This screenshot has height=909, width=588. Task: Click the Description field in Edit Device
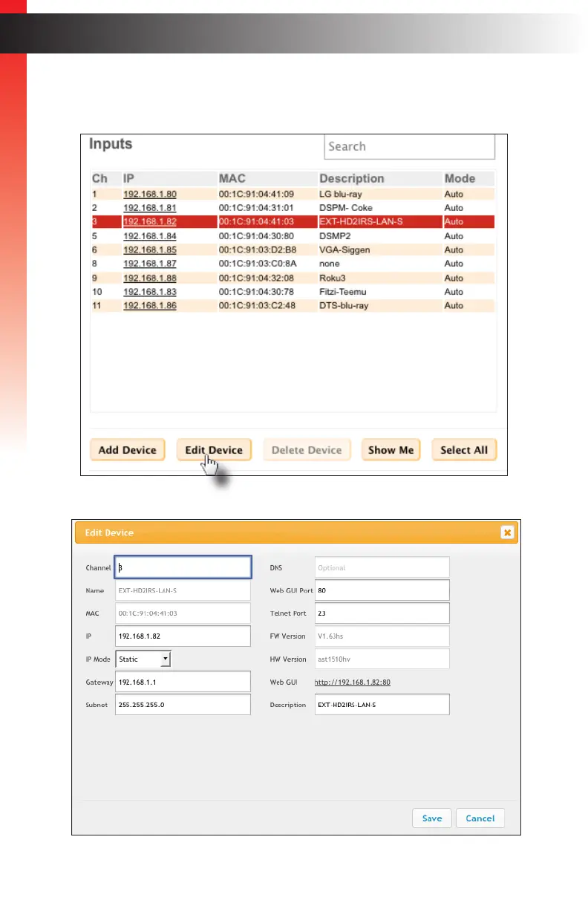coord(382,705)
